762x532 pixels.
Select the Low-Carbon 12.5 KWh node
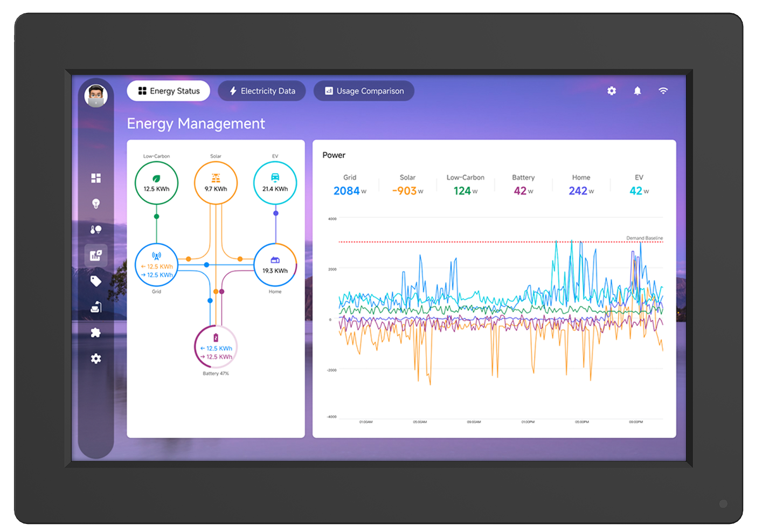pos(156,183)
